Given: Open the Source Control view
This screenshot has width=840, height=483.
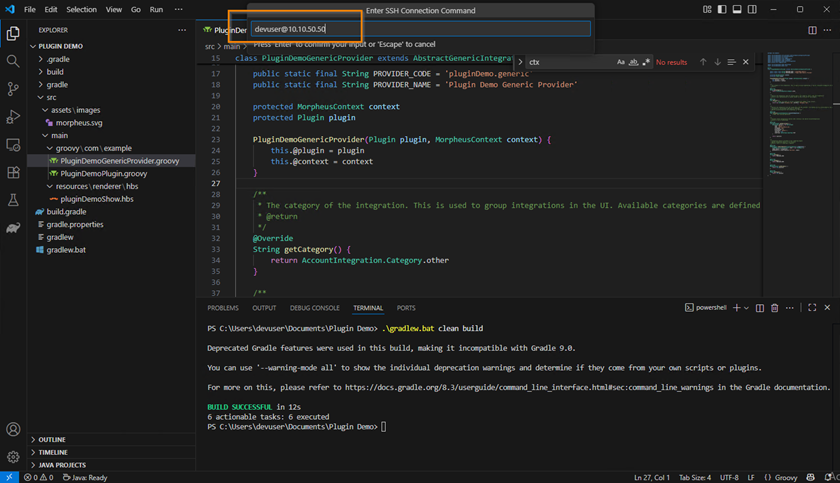Looking at the screenshot, I should (13, 89).
